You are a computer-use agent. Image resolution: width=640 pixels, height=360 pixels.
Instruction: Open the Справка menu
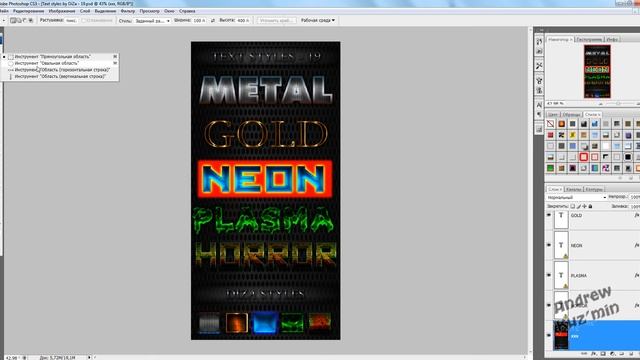[187, 11]
